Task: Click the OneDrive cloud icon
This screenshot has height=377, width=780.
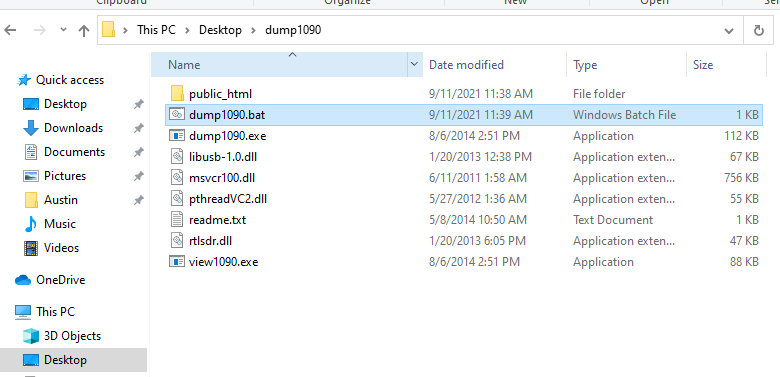Action: 23,280
